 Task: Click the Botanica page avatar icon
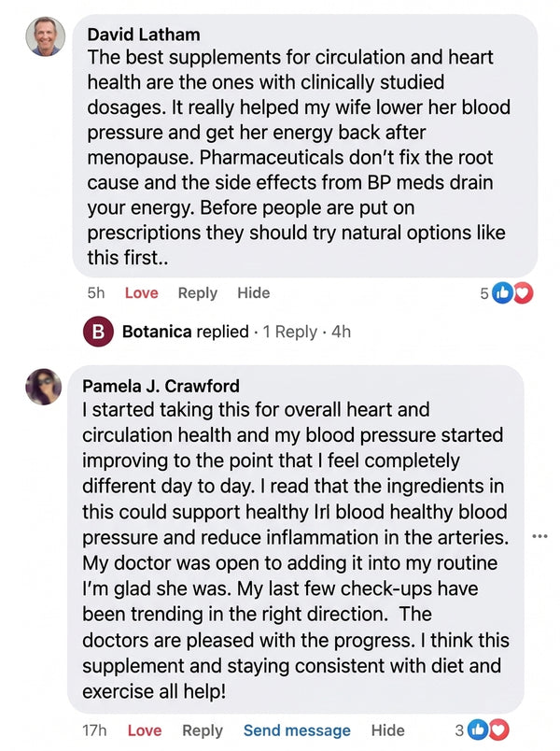(x=98, y=332)
